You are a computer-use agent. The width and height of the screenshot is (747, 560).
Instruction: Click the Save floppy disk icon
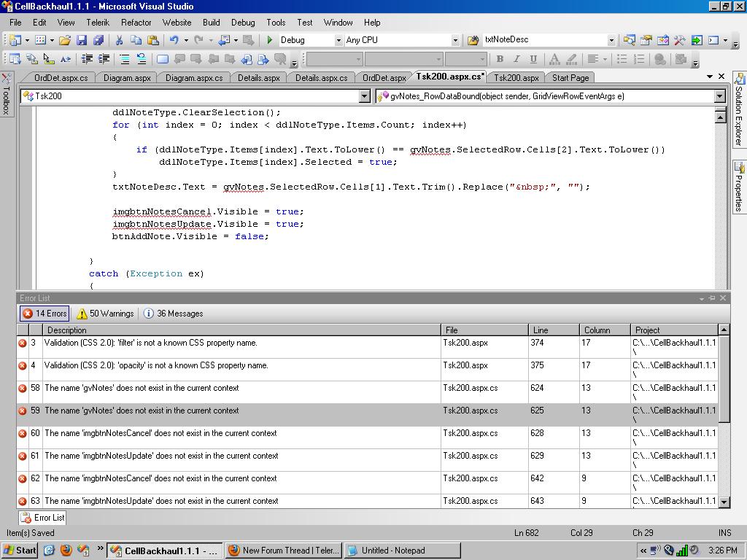(x=82, y=40)
